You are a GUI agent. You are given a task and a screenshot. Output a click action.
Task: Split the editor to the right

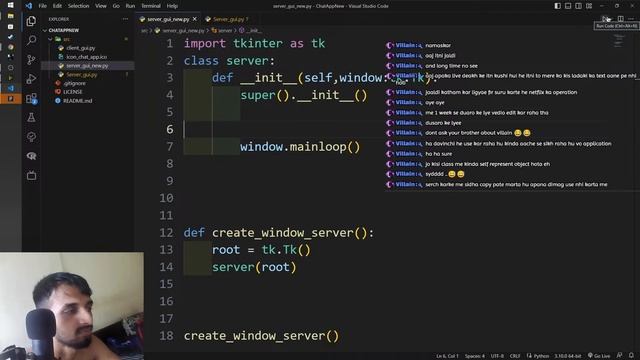click(x=620, y=19)
